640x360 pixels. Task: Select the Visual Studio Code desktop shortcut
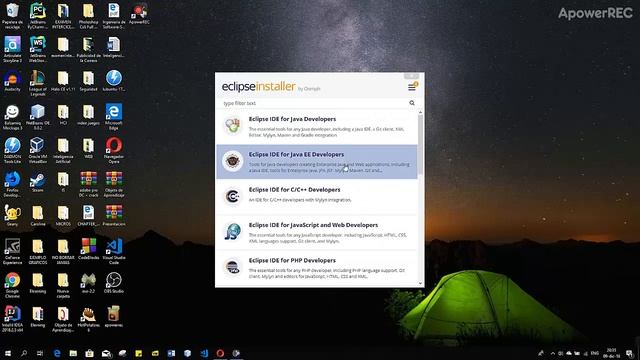point(114,251)
